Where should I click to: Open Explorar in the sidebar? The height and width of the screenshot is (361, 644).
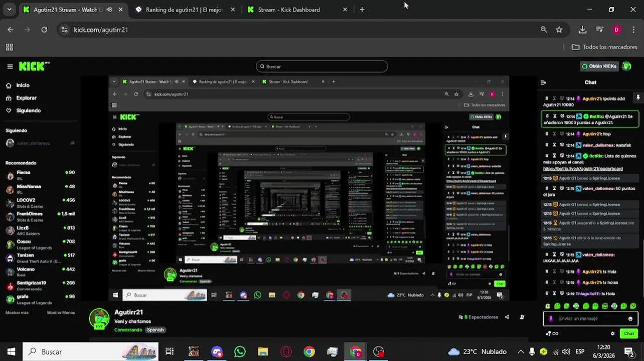pos(26,98)
